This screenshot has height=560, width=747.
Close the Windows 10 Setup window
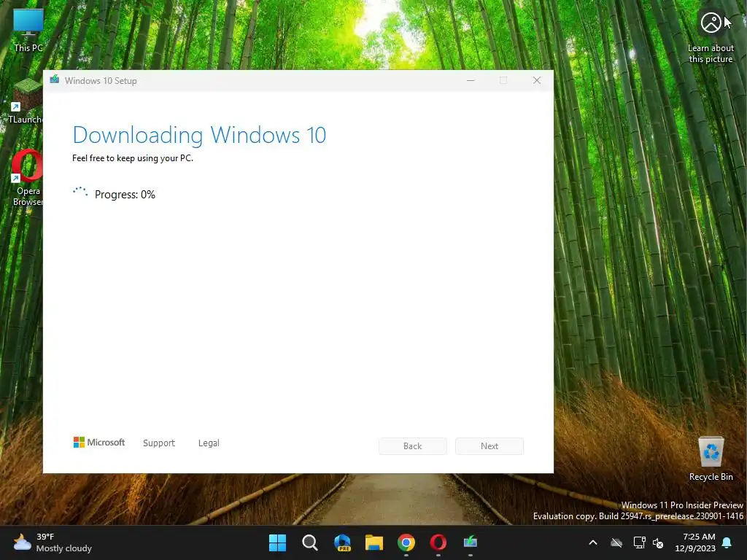(537, 80)
